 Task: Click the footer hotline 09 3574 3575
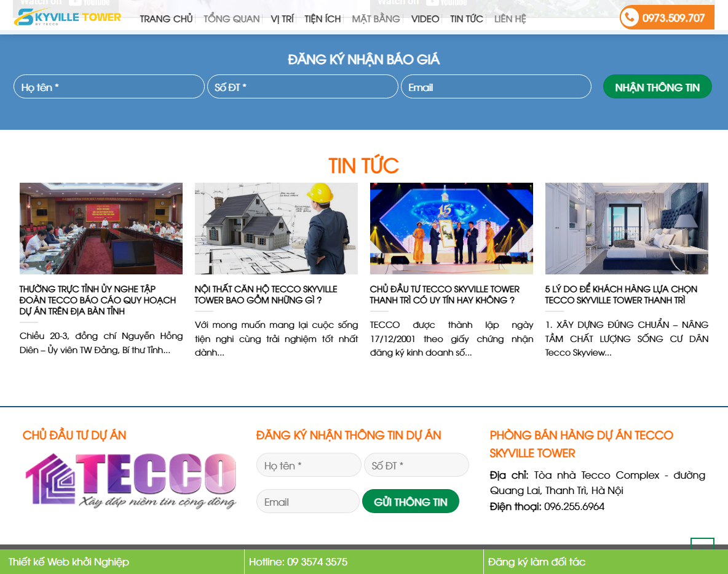click(298, 561)
